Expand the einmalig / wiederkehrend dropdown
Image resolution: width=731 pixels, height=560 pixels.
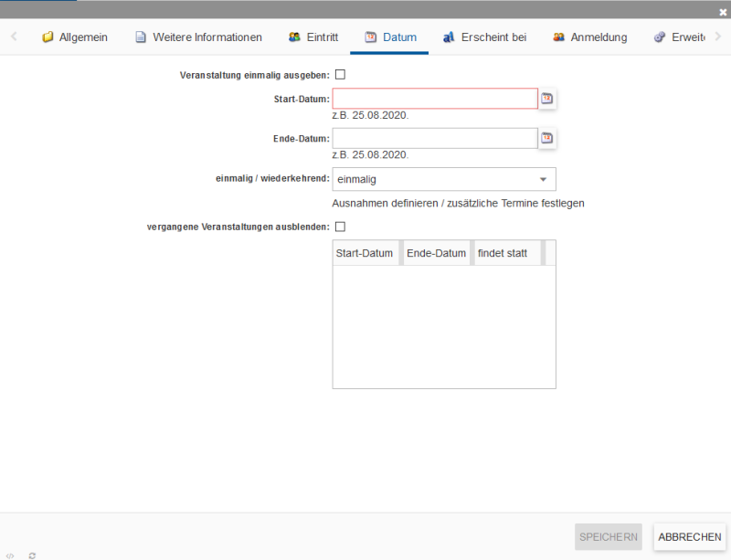(444, 179)
